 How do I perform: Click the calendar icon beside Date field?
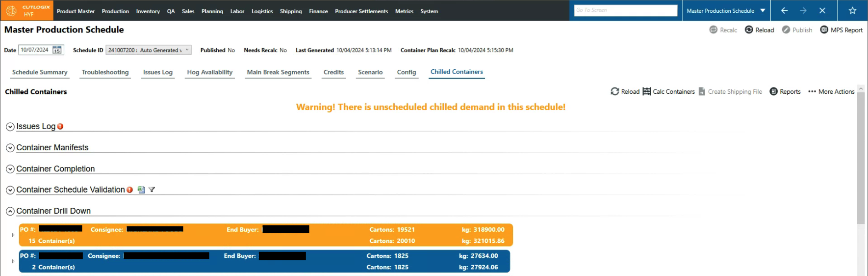tap(57, 50)
